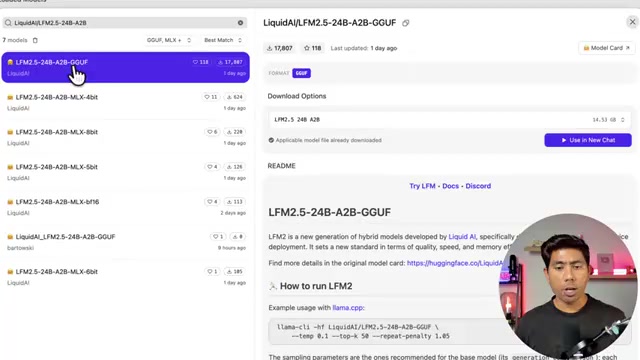Click the clipboard icon next to 7 models
Viewport: 640px width, 360px height.
click(x=35, y=40)
